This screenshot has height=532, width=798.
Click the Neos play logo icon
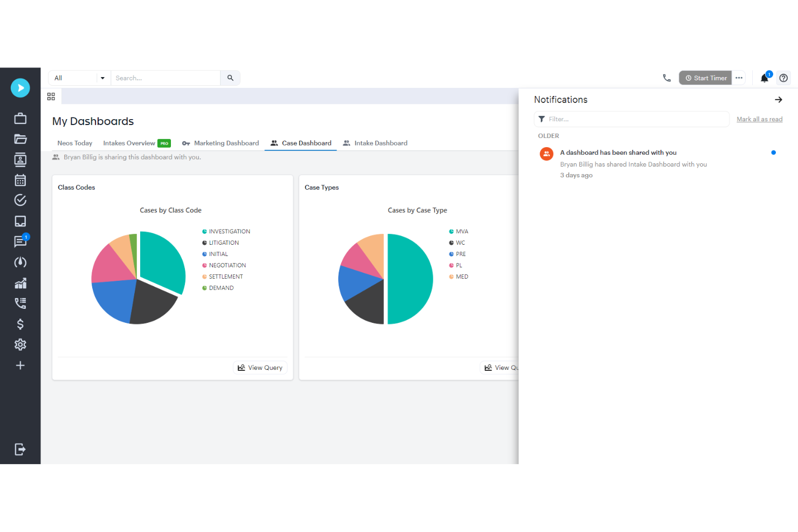(20, 88)
